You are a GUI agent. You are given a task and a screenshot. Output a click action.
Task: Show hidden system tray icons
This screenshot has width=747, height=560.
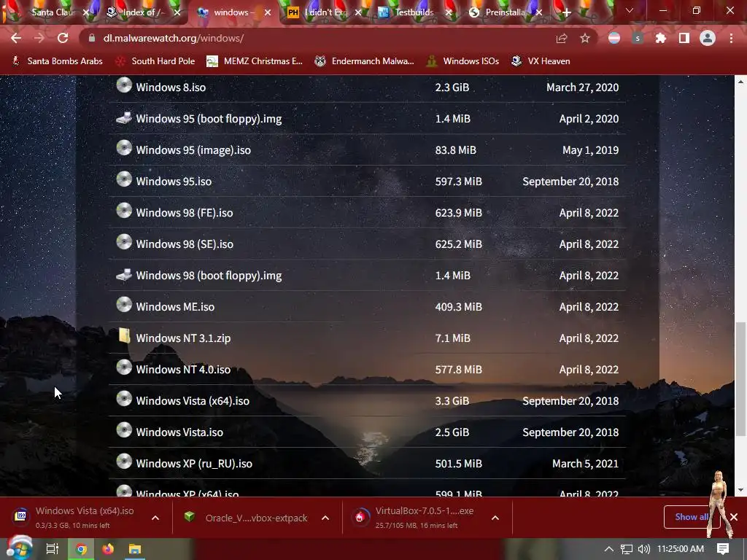pyautogui.click(x=609, y=549)
